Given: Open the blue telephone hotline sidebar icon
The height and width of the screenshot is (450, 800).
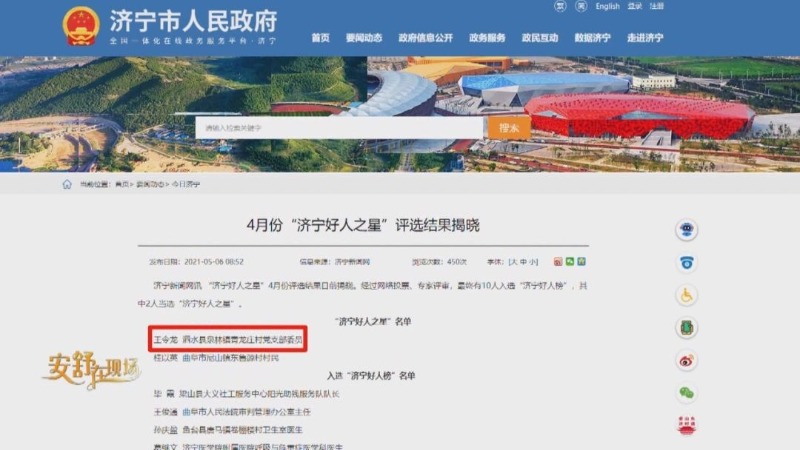Looking at the screenshot, I should [x=686, y=263].
